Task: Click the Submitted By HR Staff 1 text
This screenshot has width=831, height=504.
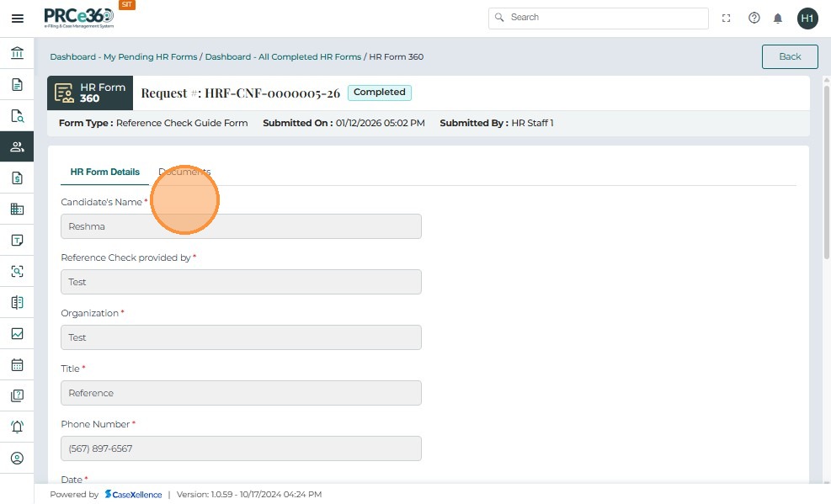Action: [497, 123]
